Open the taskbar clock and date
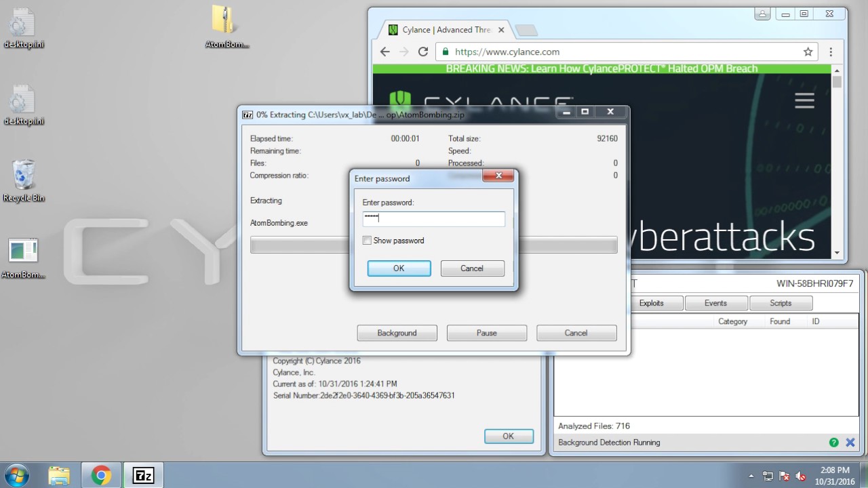Screen dimensions: 868x488 pyautogui.click(x=835, y=476)
